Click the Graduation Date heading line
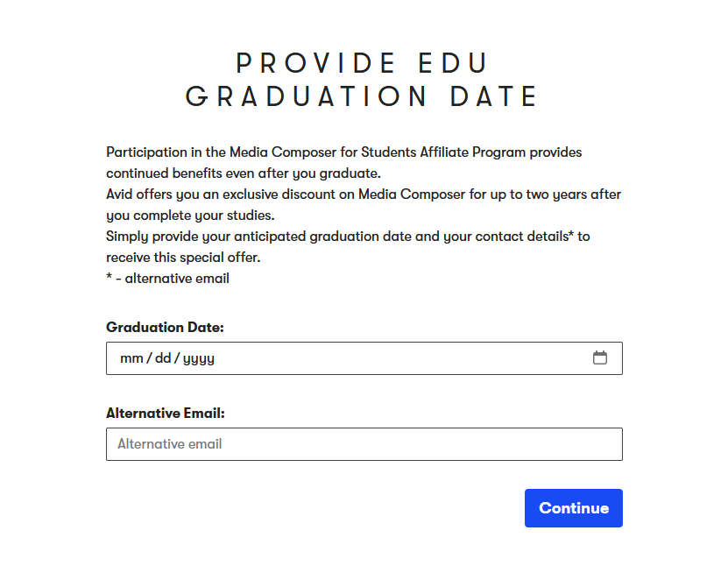 coord(363,96)
